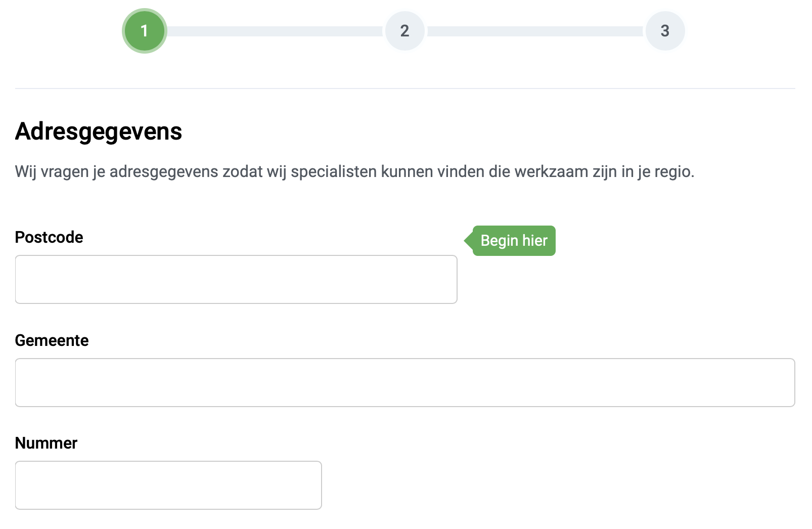Click into the Gemeente text field
Image resolution: width=812 pixels, height=529 pixels.
404,382
